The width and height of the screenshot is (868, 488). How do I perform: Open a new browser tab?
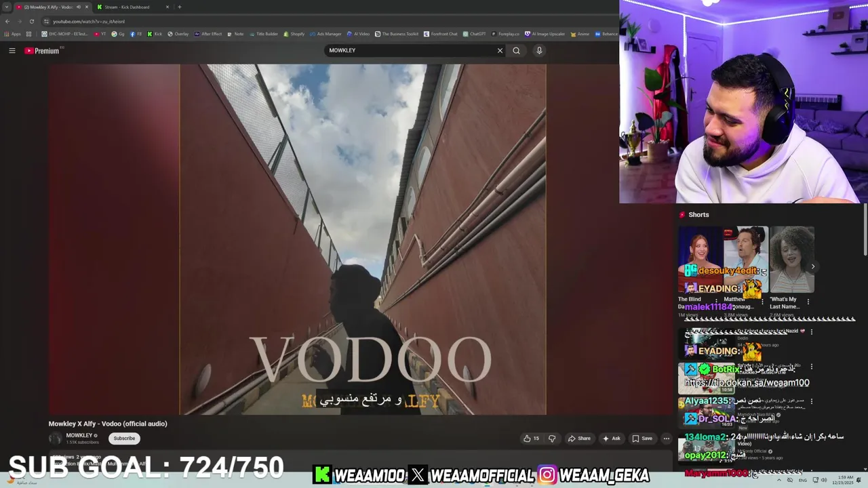click(180, 7)
